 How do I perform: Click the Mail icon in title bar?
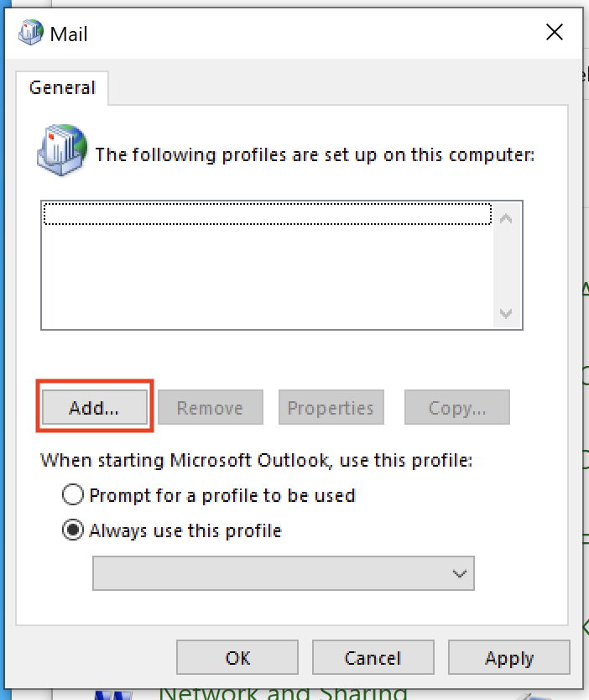point(31,33)
